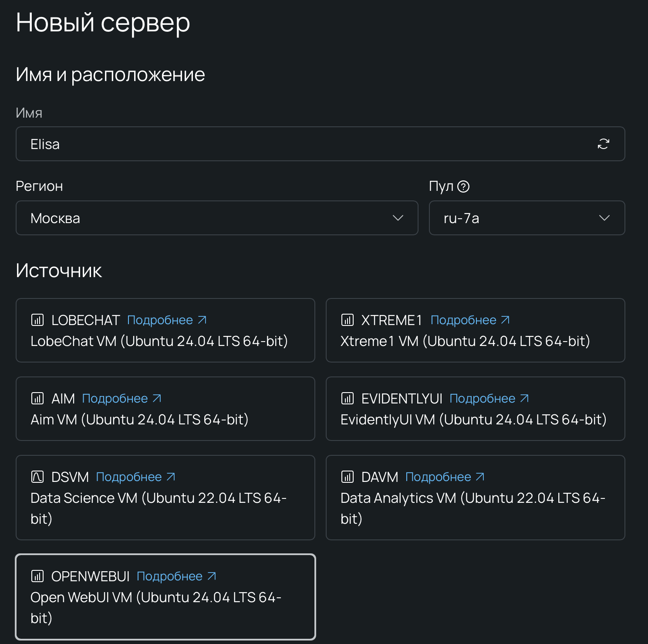Click the OPENWEBUI title text
648x644 pixels.
pyautogui.click(x=91, y=576)
